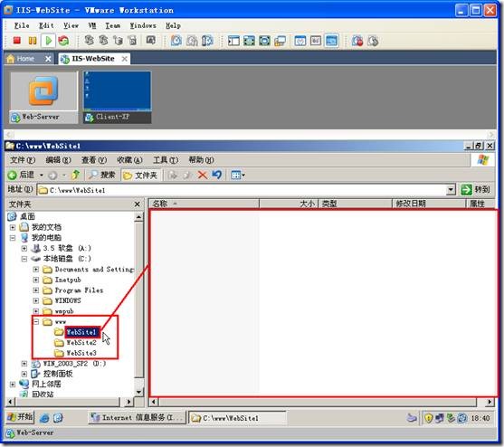Click the Internet Explorer quick launch icon
504x447 pixels.
pyautogui.click(x=44, y=418)
